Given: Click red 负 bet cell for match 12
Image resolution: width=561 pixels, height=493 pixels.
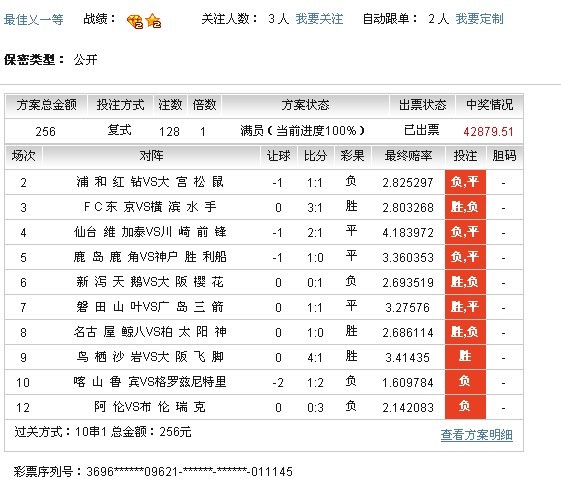Looking at the screenshot, I should click(x=465, y=407).
